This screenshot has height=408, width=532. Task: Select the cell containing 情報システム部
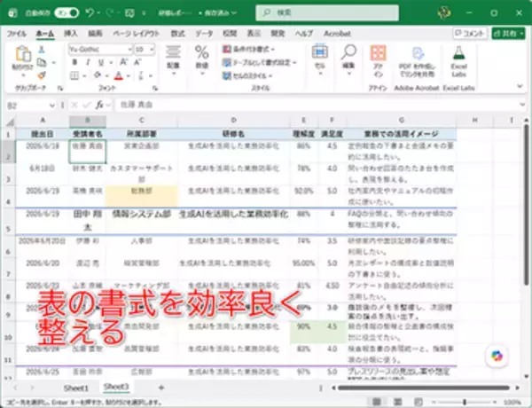click(x=142, y=221)
